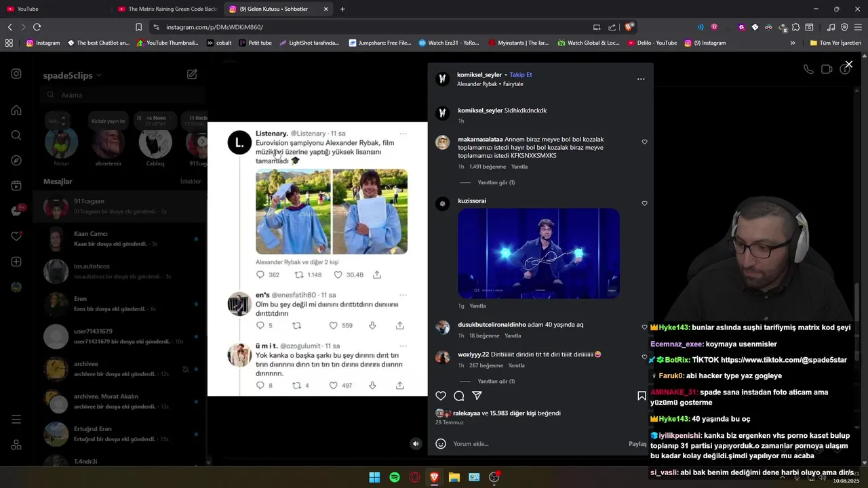Like kuzissorai's comment
Image resolution: width=868 pixels, height=488 pixels.
point(644,203)
